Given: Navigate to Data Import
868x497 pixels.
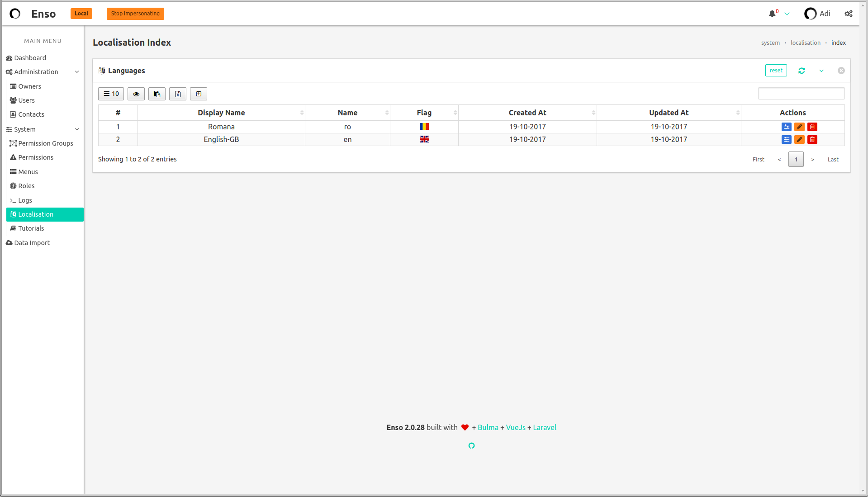Looking at the screenshot, I should coord(32,243).
